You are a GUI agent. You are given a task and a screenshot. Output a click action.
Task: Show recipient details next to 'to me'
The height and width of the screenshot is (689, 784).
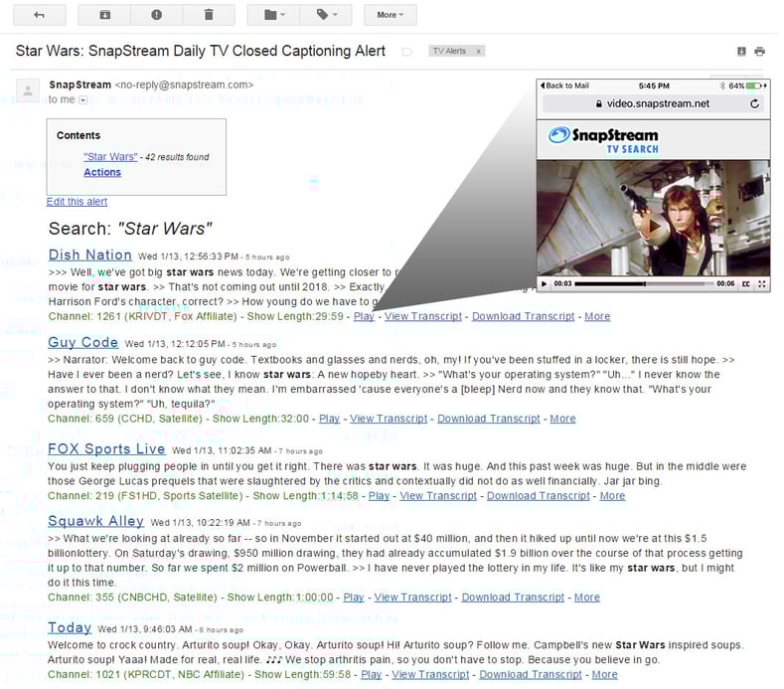[x=83, y=100]
